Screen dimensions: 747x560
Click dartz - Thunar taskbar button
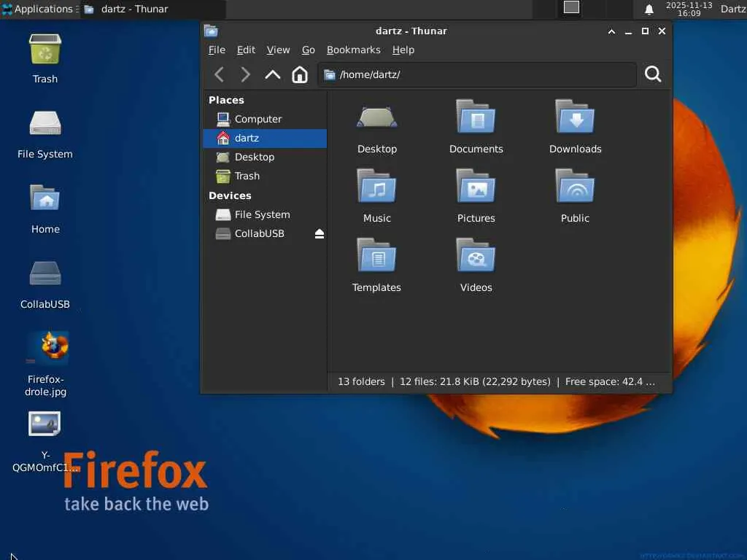point(152,9)
